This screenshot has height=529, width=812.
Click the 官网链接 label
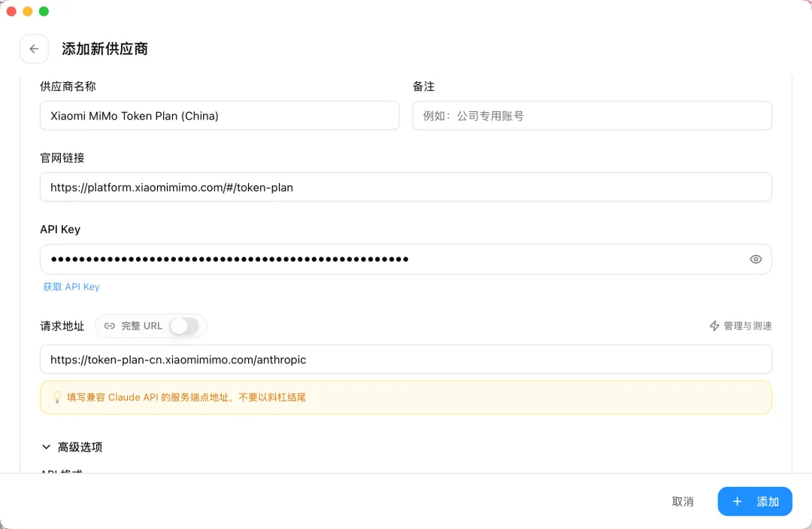[x=62, y=158]
